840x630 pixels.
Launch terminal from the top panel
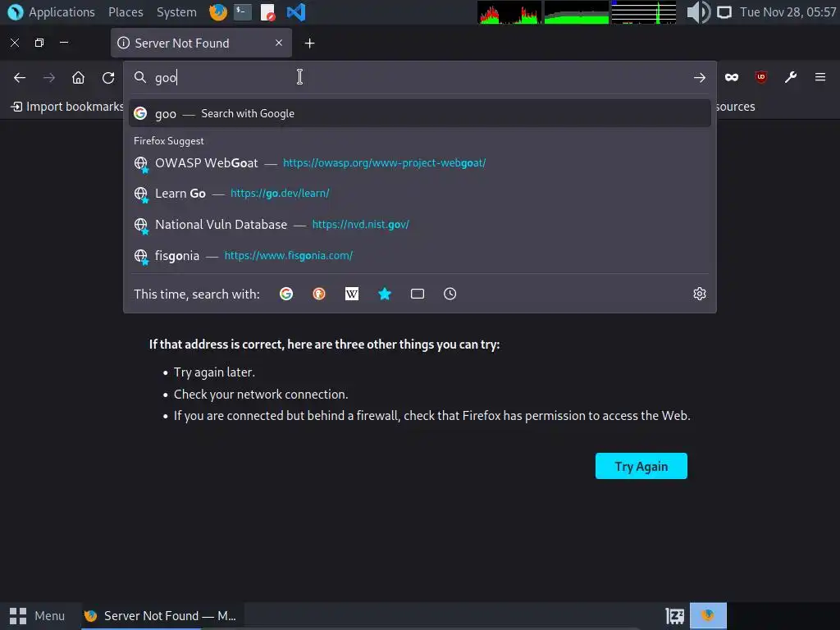coord(243,11)
